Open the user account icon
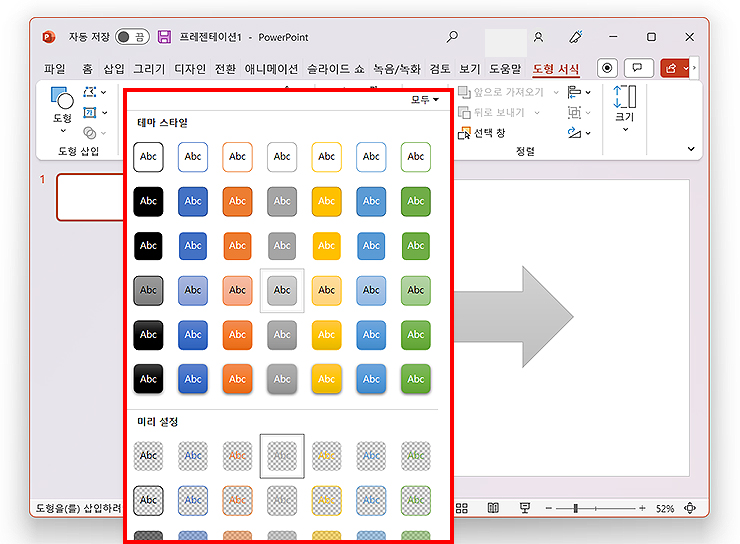The image size is (740, 544). pyautogui.click(x=538, y=37)
